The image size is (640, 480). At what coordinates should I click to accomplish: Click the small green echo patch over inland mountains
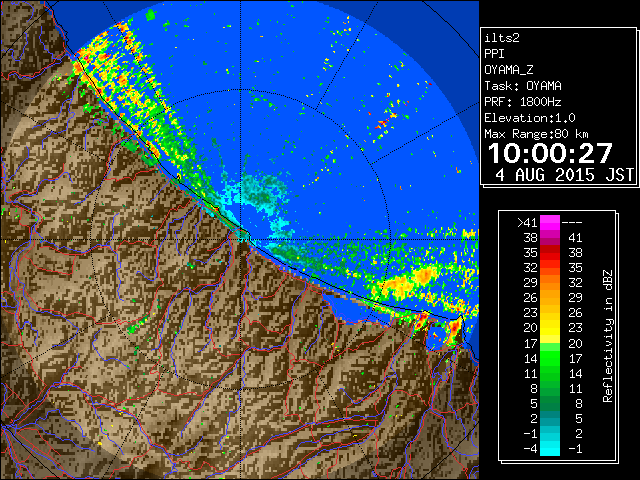[x=134, y=327]
